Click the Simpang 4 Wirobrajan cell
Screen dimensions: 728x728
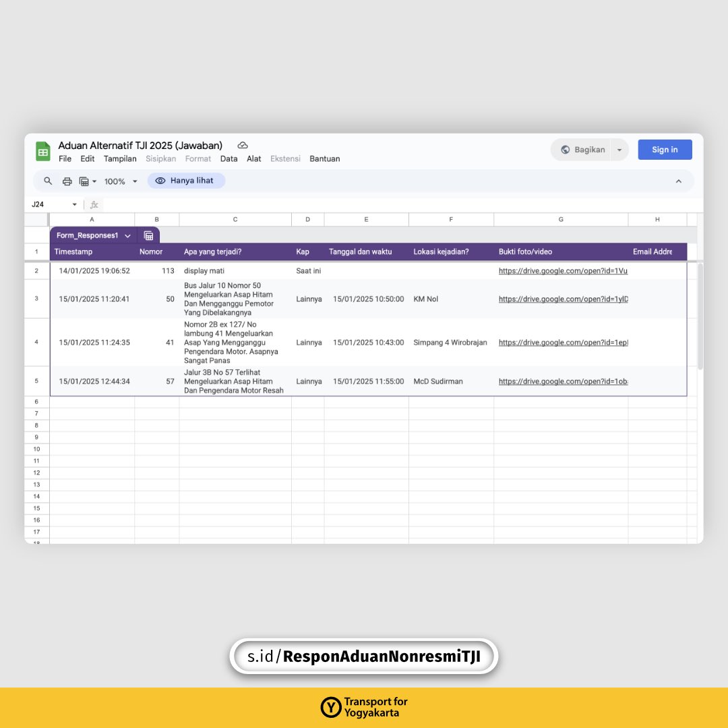(451, 342)
